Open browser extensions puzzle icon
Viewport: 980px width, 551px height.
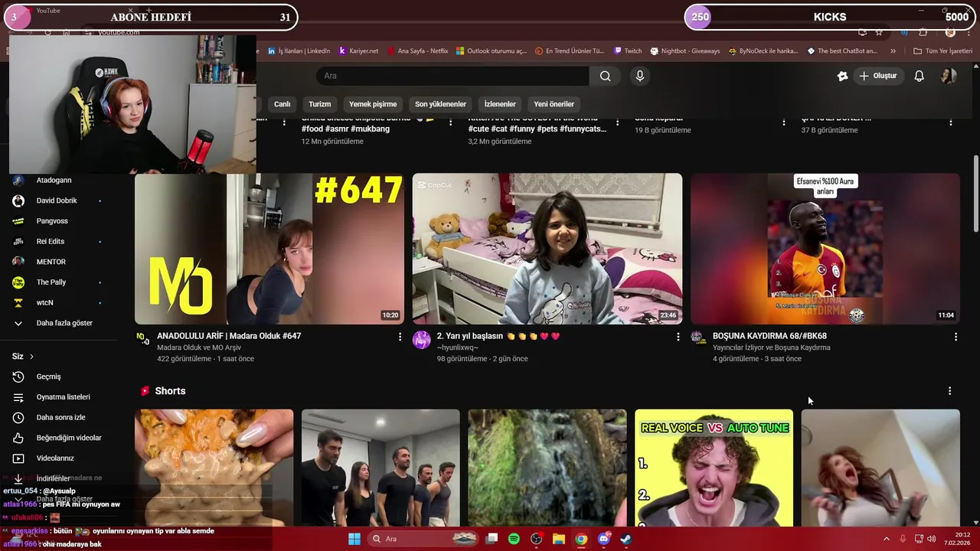[923, 32]
